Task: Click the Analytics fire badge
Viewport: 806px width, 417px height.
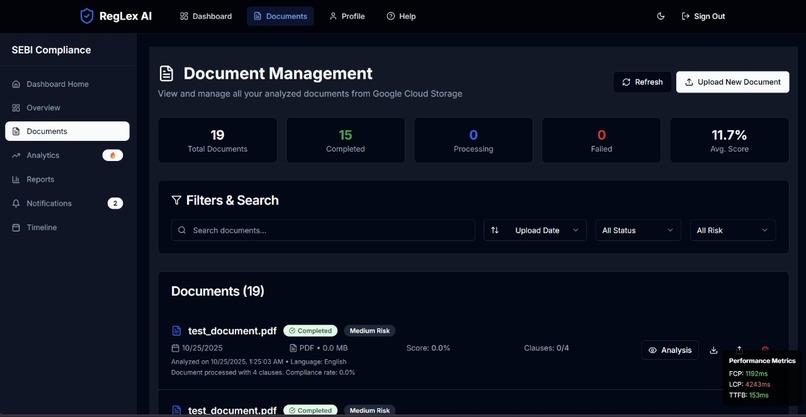Action: [x=113, y=155]
